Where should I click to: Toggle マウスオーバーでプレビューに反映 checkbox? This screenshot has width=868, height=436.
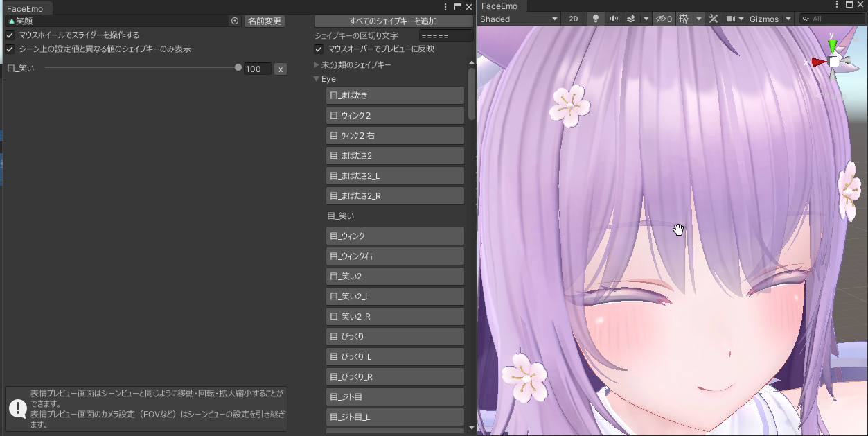coord(319,49)
